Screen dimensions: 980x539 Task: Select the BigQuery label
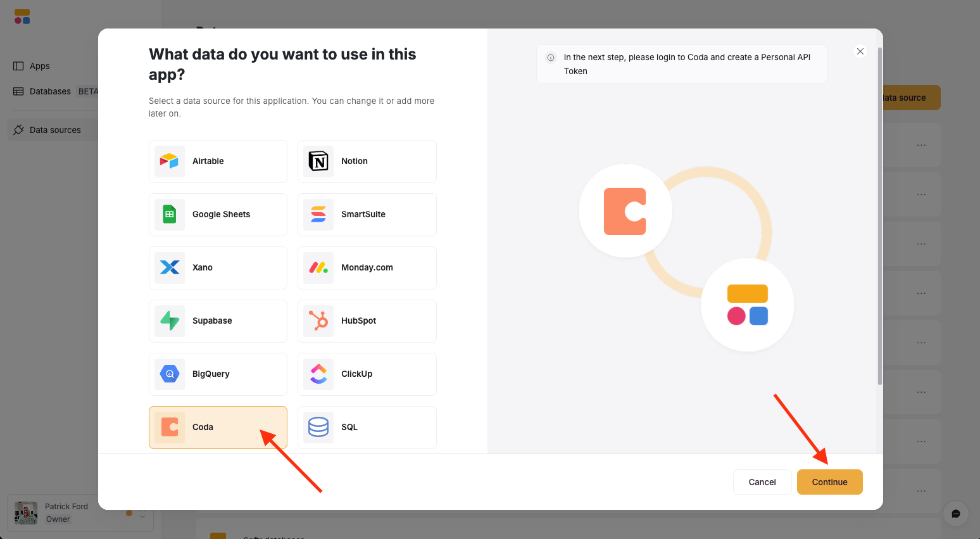coord(211,374)
